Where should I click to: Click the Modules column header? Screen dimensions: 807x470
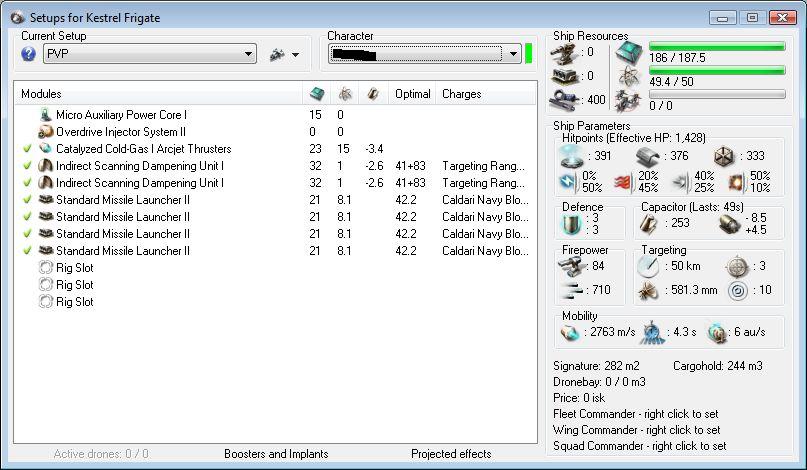coord(159,94)
